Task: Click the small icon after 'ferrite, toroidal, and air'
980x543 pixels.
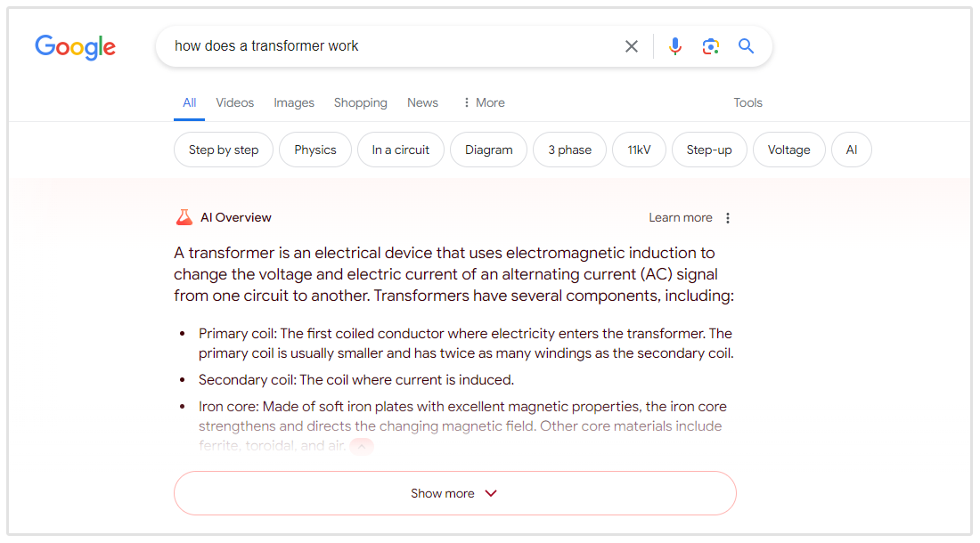Action: [x=361, y=446]
